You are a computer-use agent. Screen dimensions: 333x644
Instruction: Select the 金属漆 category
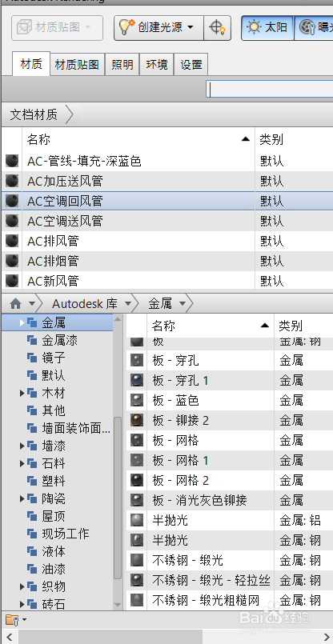tap(59, 341)
